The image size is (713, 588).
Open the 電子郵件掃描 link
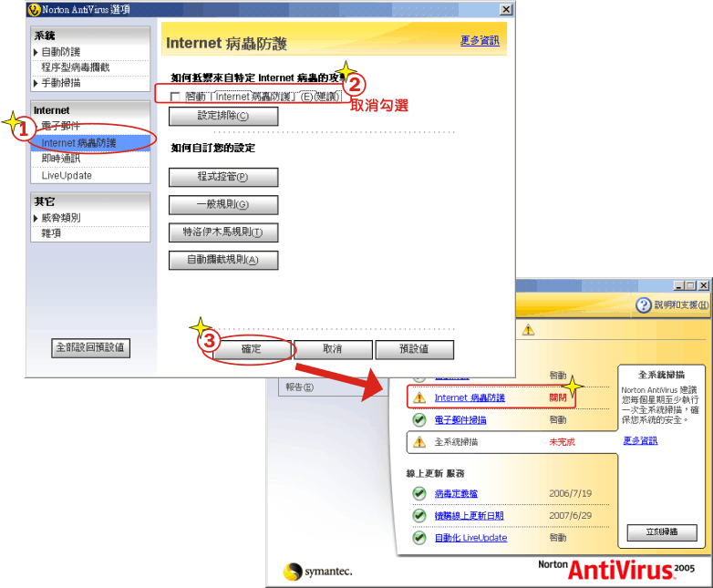(460, 419)
